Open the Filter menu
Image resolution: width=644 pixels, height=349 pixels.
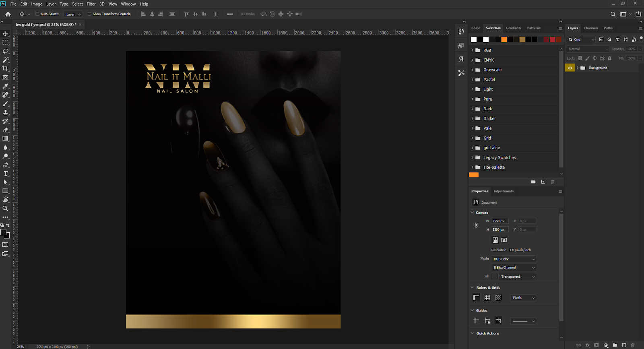[x=91, y=4]
